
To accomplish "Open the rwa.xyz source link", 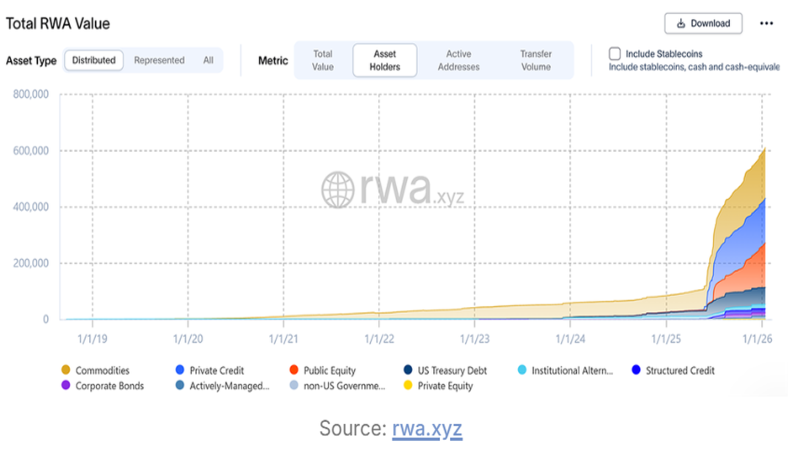I will point(427,429).
